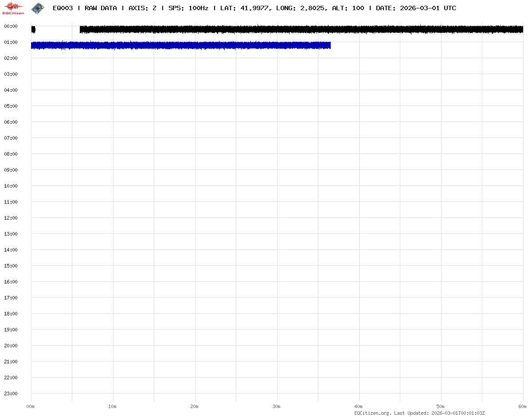532x417 pixels.
Task: Click the 01:00 hour label
Action: [10, 42]
